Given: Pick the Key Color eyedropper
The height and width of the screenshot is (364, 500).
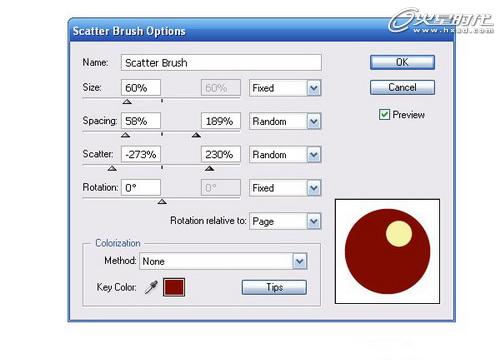Looking at the screenshot, I should [x=151, y=287].
